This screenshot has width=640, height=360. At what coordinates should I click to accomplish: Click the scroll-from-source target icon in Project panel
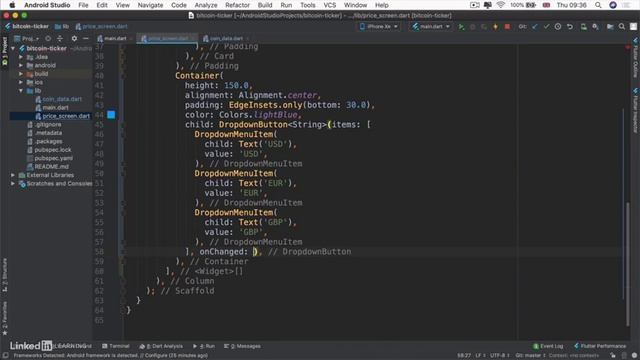pyautogui.click(x=48, y=38)
